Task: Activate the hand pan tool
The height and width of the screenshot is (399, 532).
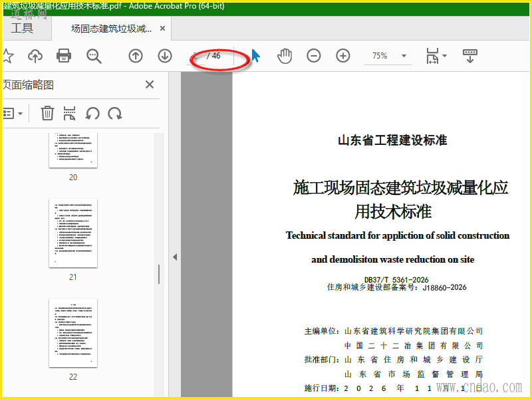Action: 285,56
